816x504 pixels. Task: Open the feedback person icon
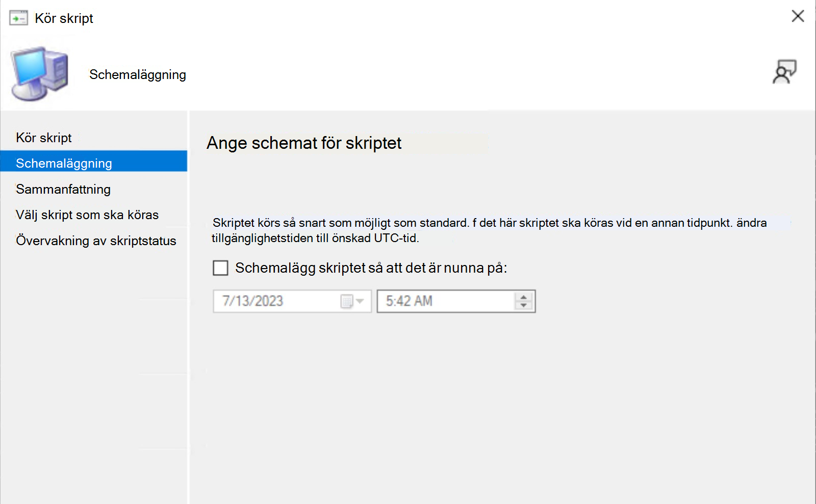pos(784,72)
